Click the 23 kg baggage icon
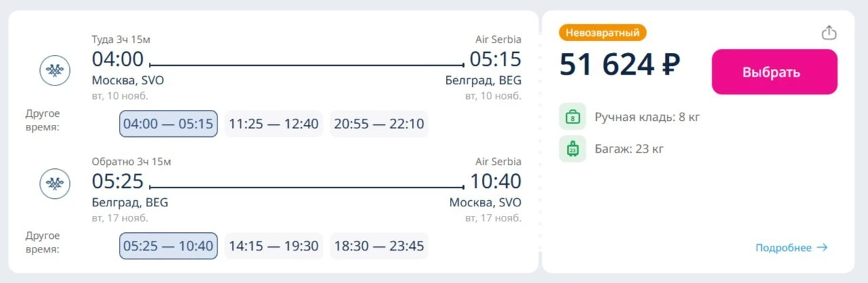 (572, 149)
